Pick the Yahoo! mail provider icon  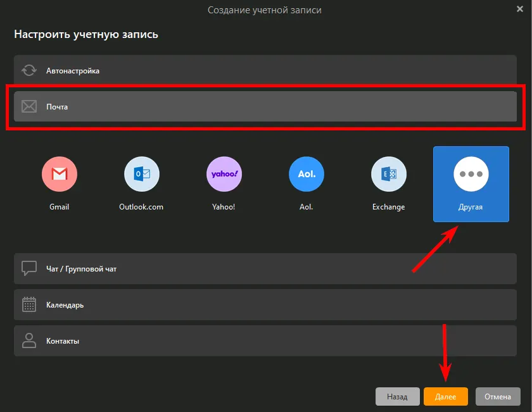224,173
